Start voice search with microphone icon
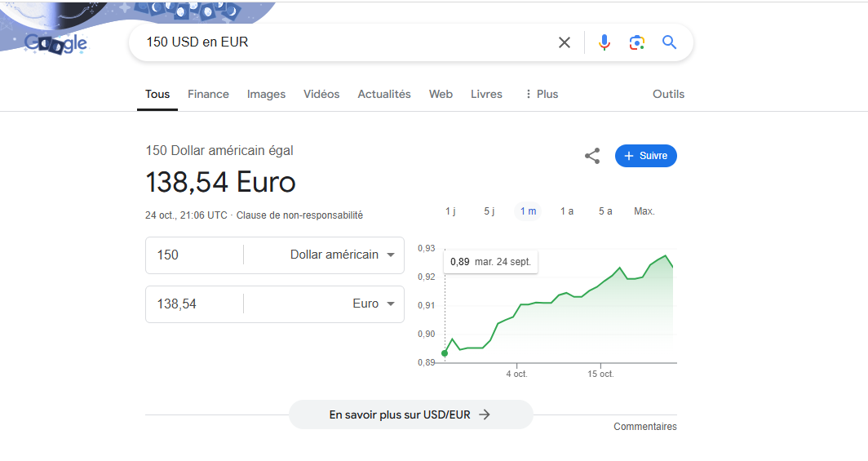The image size is (868, 461). tap(604, 42)
